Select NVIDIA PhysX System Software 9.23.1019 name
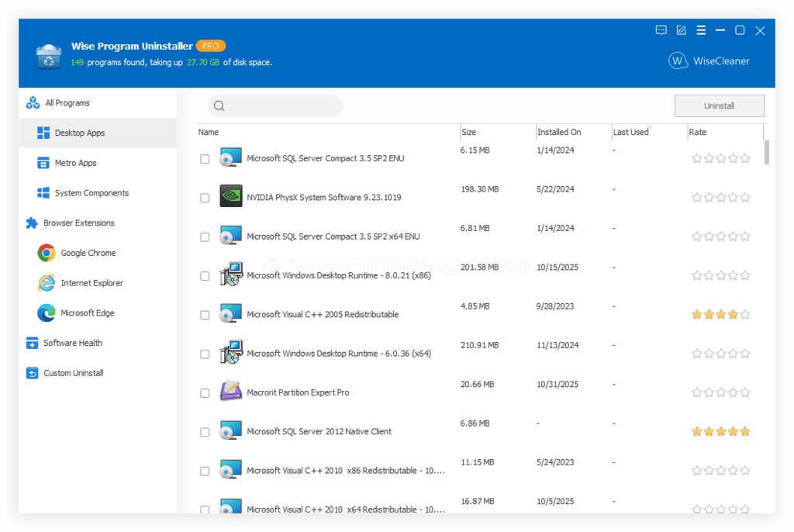794x532 pixels. (x=324, y=198)
